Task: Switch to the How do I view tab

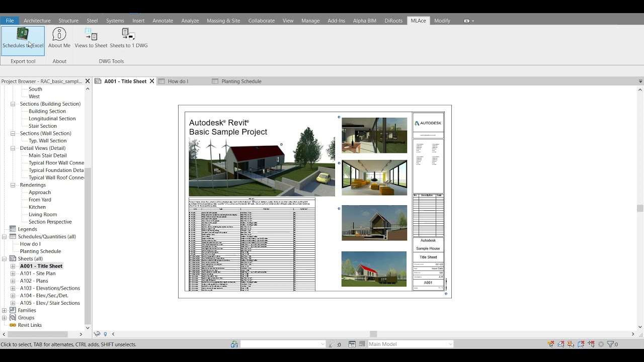Action: click(178, 81)
